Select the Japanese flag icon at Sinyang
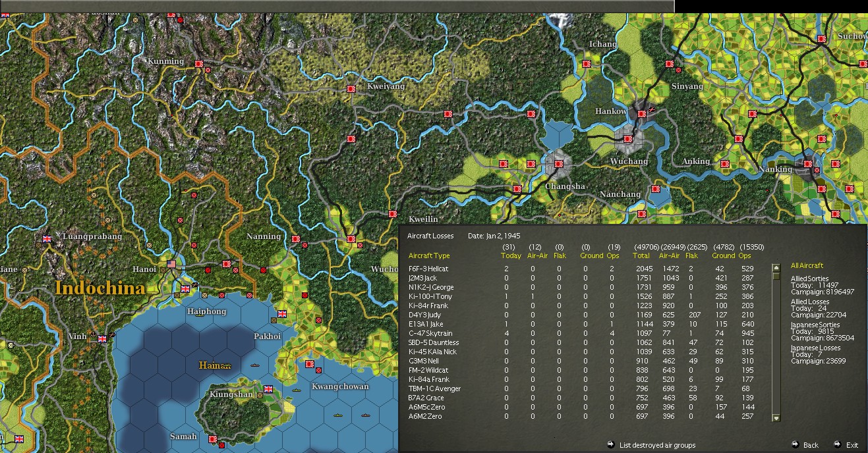Screen dimensions: 868x453 click(670, 64)
